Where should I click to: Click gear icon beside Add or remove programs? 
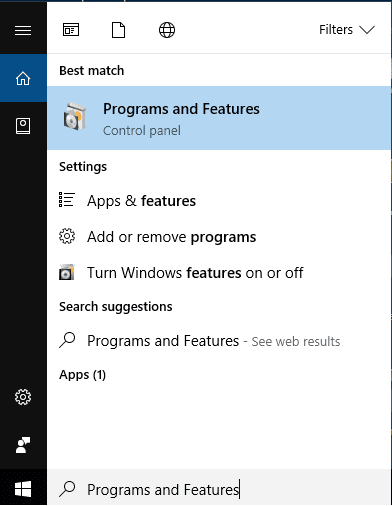pos(67,236)
